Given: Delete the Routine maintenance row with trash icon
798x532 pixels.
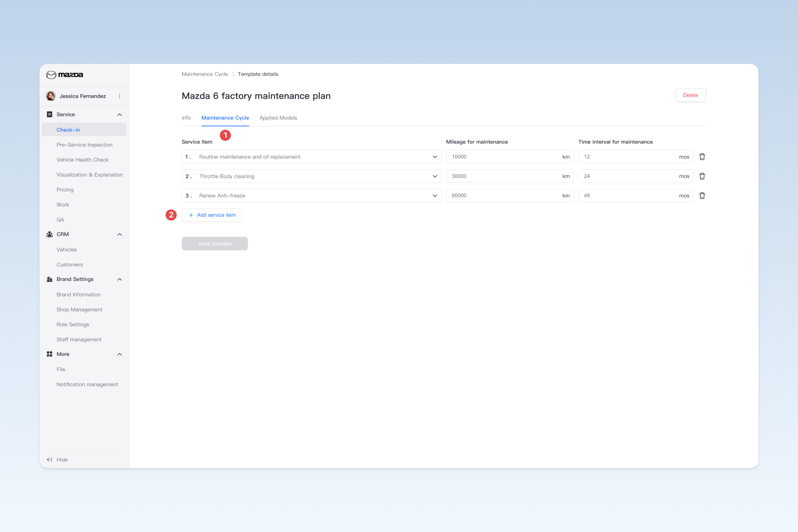Looking at the screenshot, I should 702,157.
